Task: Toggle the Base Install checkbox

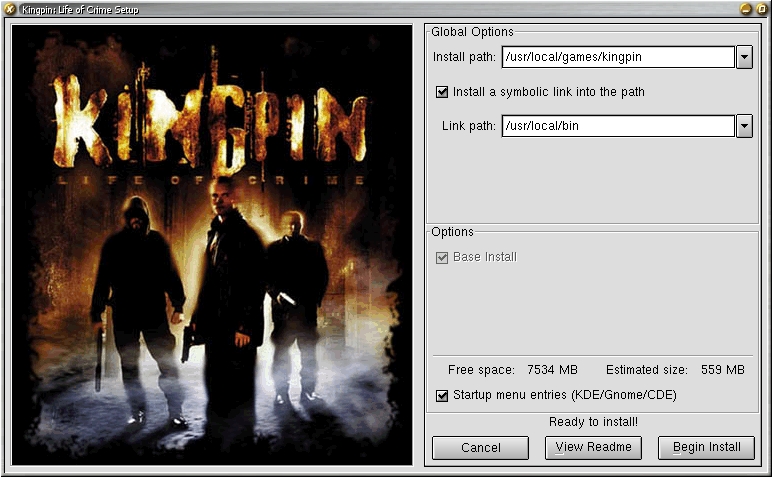Action: pyautogui.click(x=442, y=257)
